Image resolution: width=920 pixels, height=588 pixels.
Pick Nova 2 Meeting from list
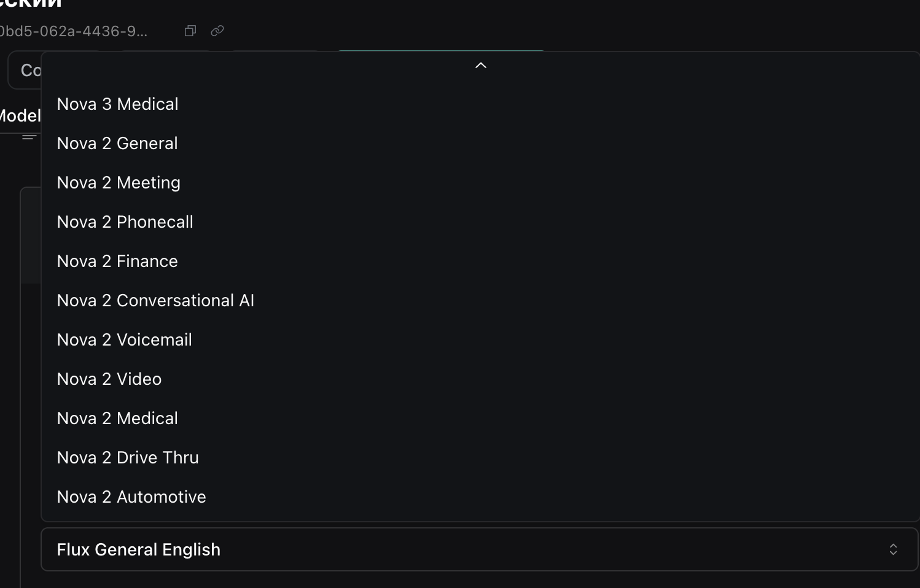(x=119, y=183)
